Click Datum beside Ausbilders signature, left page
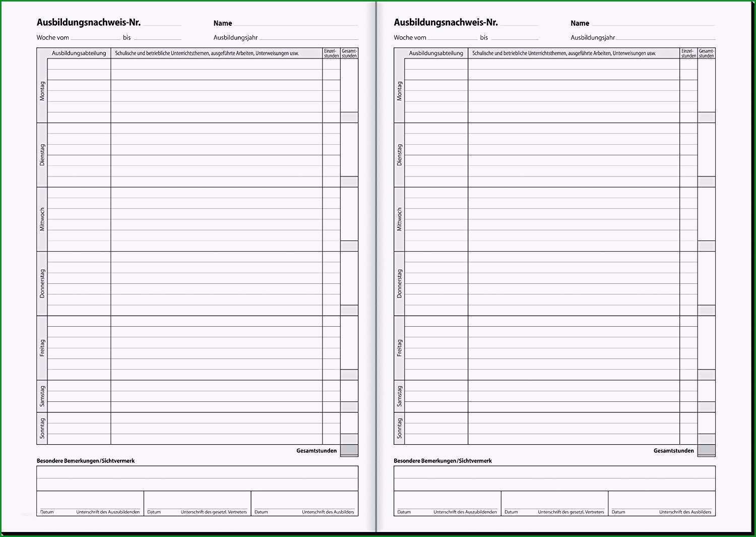 [x=261, y=512]
